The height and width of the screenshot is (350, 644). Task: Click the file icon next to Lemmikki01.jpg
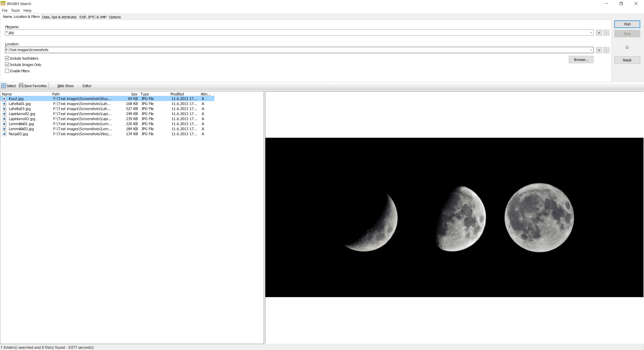coord(5,124)
